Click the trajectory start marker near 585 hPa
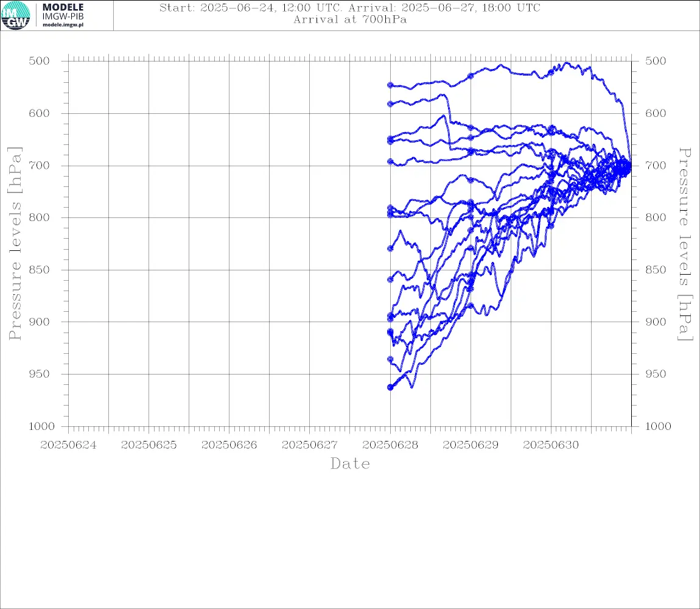The height and width of the screenshot is (609, 700). 390,104
